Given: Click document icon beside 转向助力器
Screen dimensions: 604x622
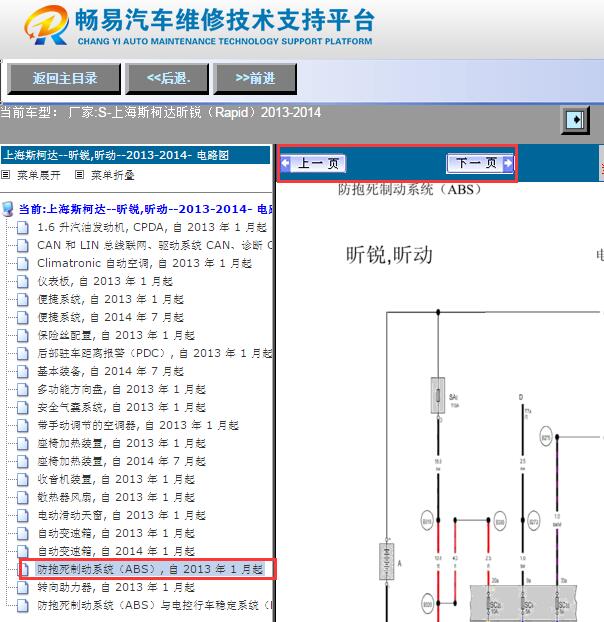Looking at the screenshot, I should pos(23,587).
